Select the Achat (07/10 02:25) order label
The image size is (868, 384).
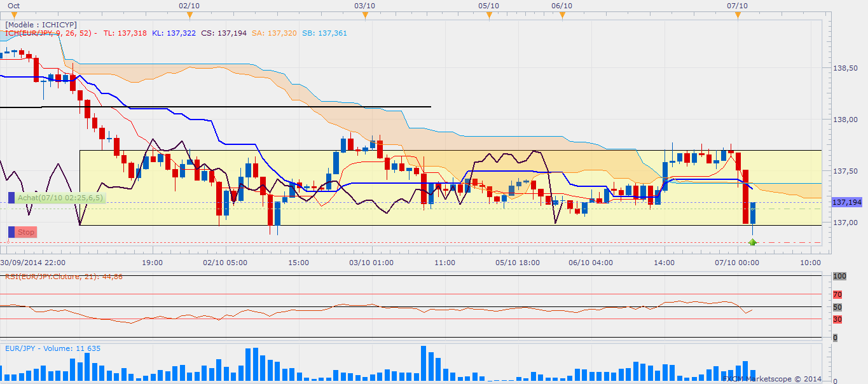[x=60, y=198]
